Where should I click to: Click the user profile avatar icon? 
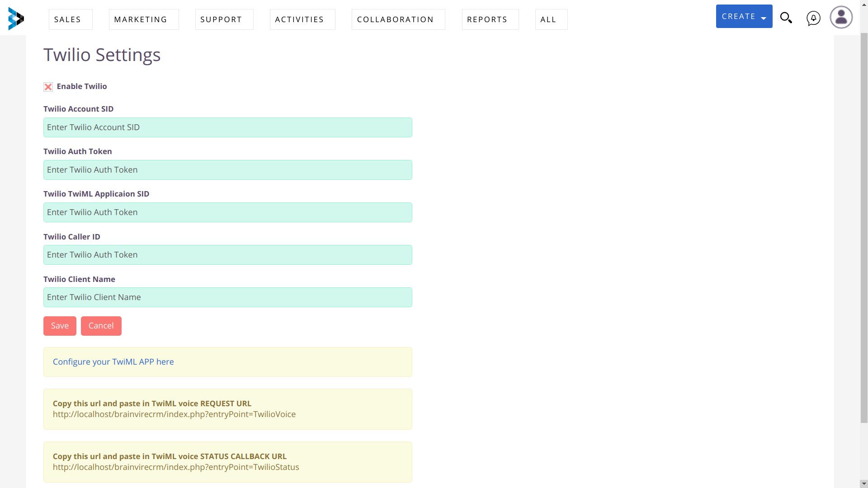841,17
